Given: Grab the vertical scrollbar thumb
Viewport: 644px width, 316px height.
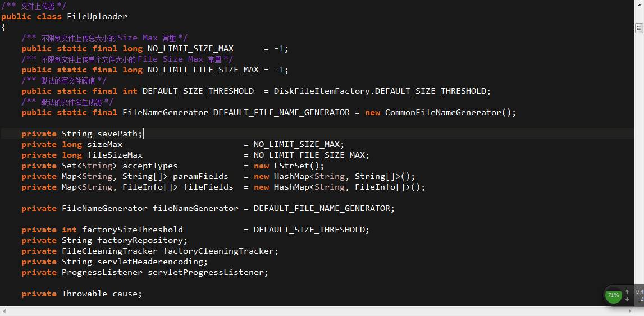Looking at the screenshot, I should click(639, 28).
